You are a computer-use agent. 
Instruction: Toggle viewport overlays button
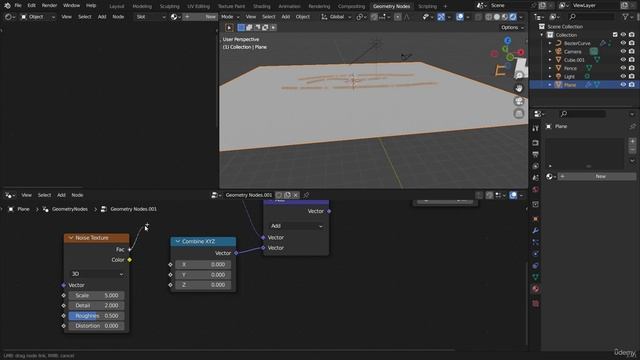(460, 17)
